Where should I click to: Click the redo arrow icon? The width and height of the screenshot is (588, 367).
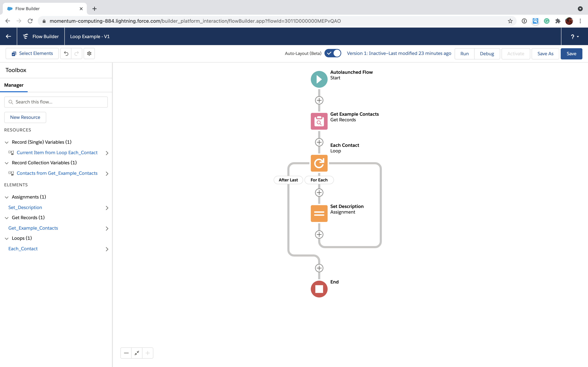[x=77, y=53]
